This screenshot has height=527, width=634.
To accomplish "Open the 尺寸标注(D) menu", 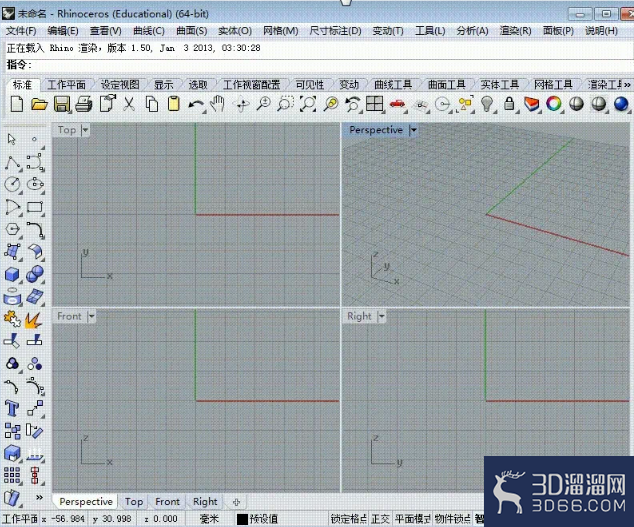I will pos(335,31).
